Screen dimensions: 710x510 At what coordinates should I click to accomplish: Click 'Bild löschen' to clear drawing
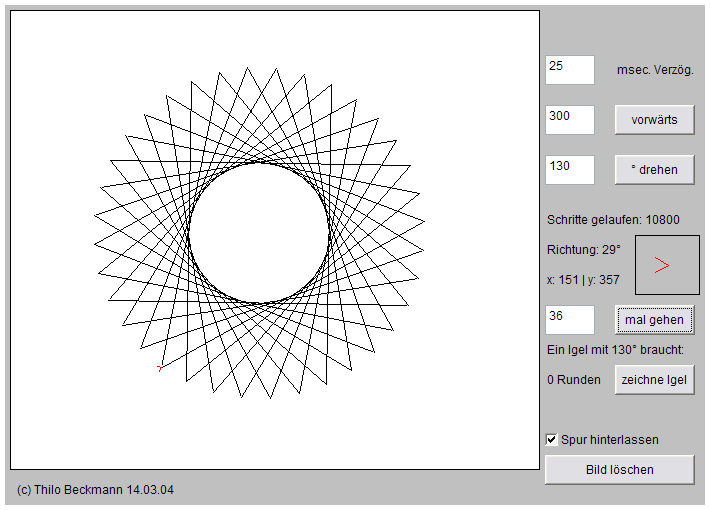click(619, 470)
